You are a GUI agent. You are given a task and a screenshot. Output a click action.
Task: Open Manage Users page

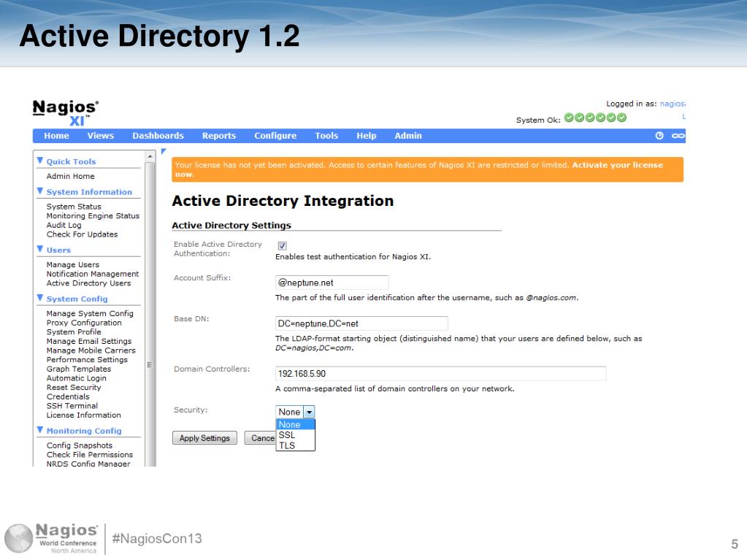[x=73, y=265]
